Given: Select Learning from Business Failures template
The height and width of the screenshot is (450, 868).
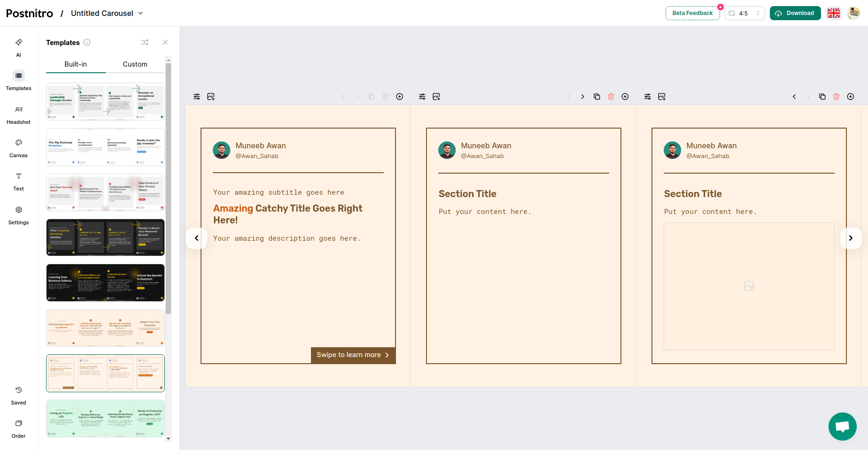Looking at the screenshot, I should 105,283.
